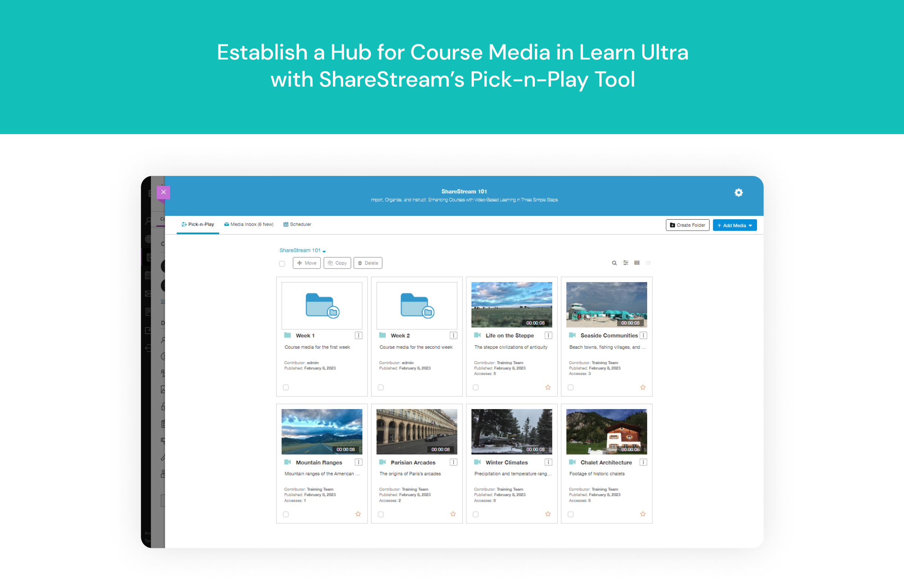Favorite Life on the Steppe star
Image resolution: width=904 pixels, height=588 pixels.
547,388
